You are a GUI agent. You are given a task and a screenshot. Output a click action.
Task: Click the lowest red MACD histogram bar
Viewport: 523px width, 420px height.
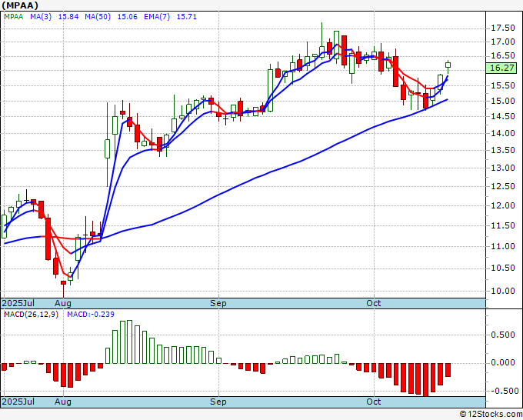(x=425, y=380)
